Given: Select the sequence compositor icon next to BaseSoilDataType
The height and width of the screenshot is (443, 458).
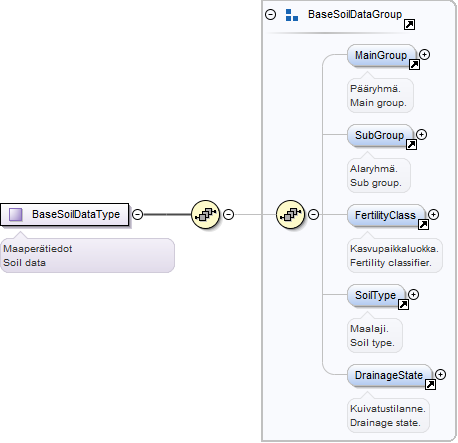Looking at the screenshot, I should pyautogui.click(x=205, y=214).
